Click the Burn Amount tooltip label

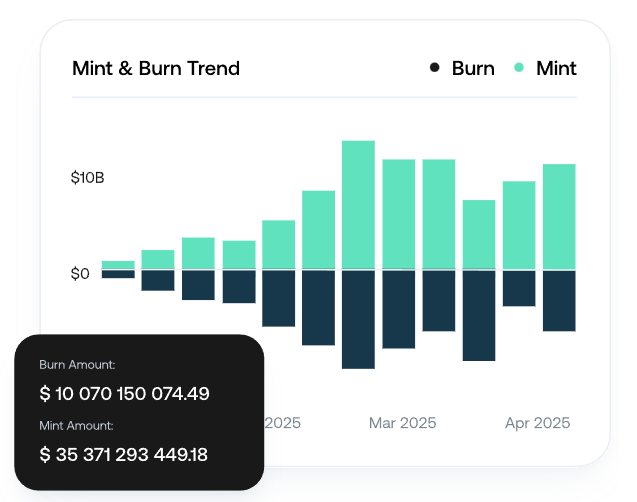78,365
